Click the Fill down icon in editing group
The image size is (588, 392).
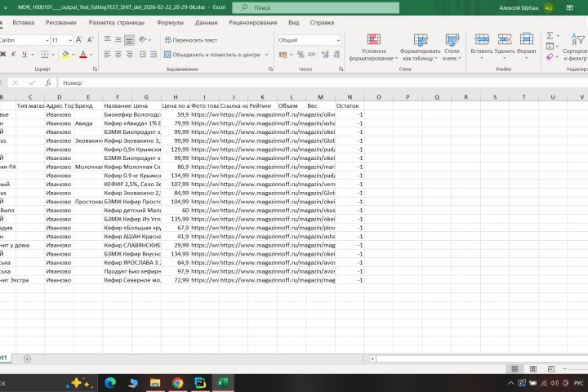pyautogui.click(x=550, y=46)
